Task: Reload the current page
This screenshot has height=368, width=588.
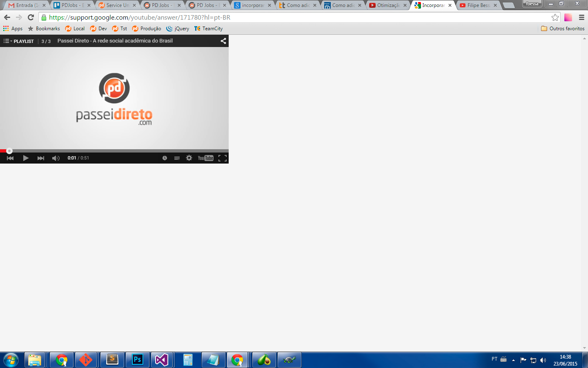Action: point(31,17)
